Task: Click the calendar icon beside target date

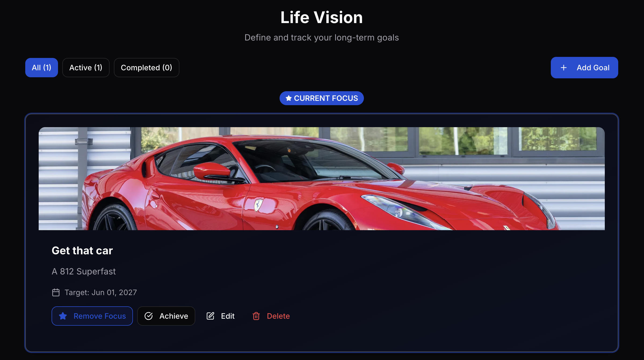Action: tap(56, 292)
